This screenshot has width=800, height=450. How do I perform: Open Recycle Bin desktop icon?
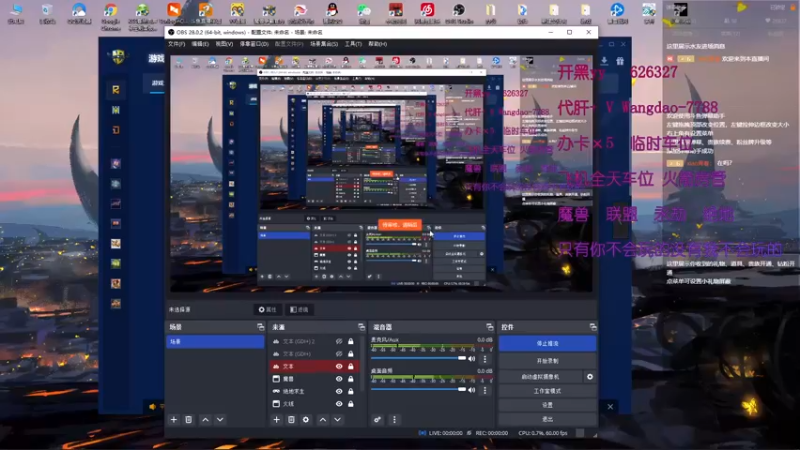pos(47,14)
